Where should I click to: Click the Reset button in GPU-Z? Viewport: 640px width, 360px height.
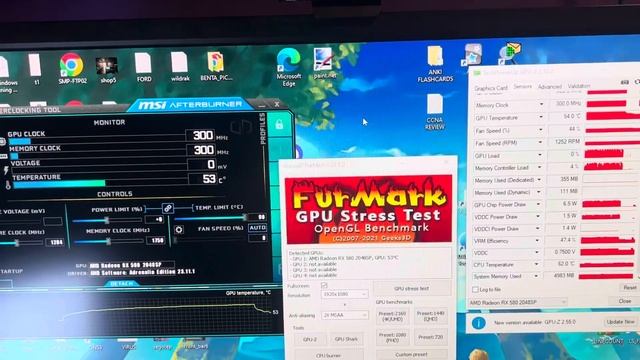pos(630,288)
